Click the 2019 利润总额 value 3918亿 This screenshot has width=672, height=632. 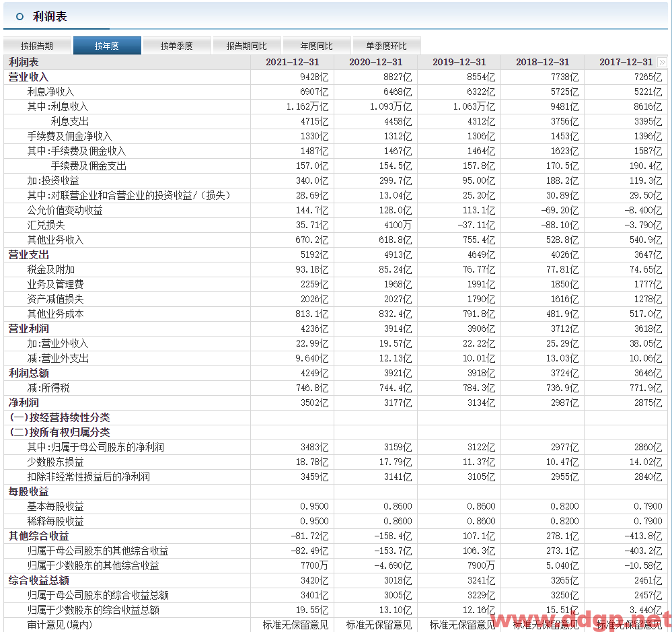pyautogui.click(x=481, y=373)
